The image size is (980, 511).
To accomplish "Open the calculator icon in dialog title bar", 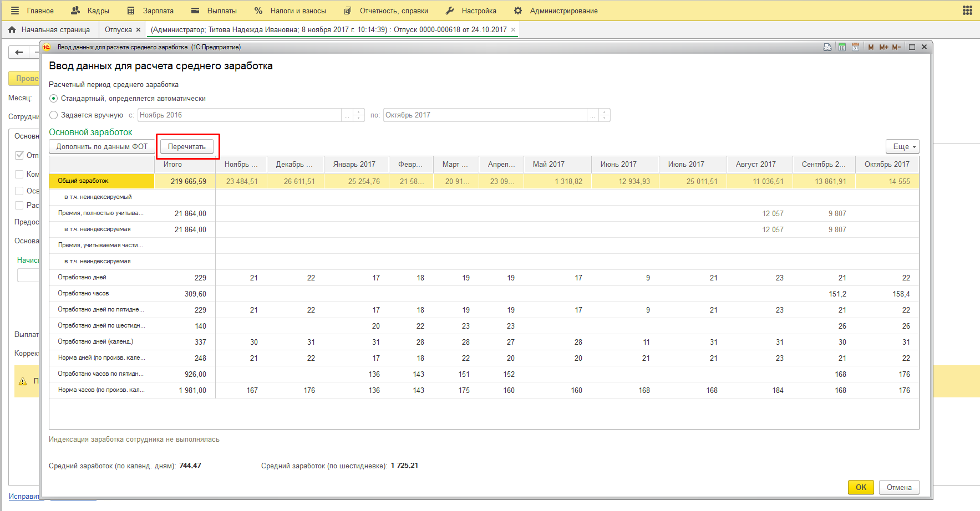I will (x=842, y=47).
